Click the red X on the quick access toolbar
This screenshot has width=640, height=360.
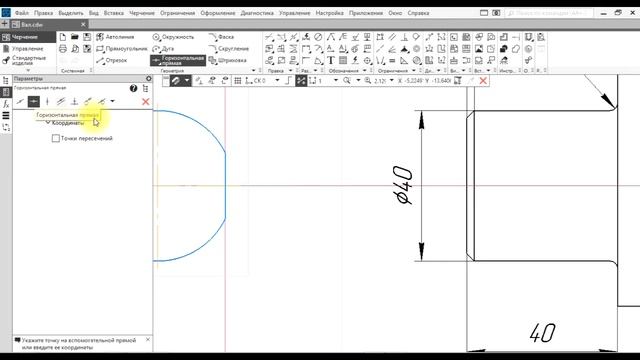(483, 81)
